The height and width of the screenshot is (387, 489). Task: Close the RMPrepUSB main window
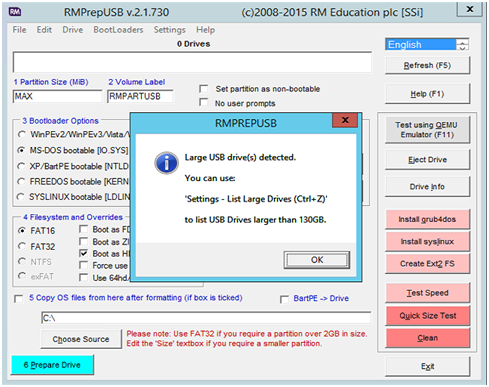click(469, 9)
